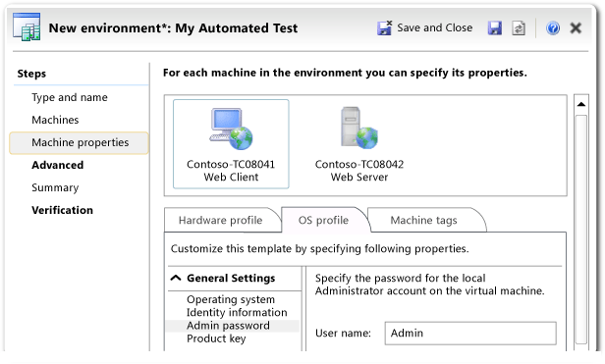Click the User name input field
Viewport: 605px width, 364px height.
click(x=470, y=334)
